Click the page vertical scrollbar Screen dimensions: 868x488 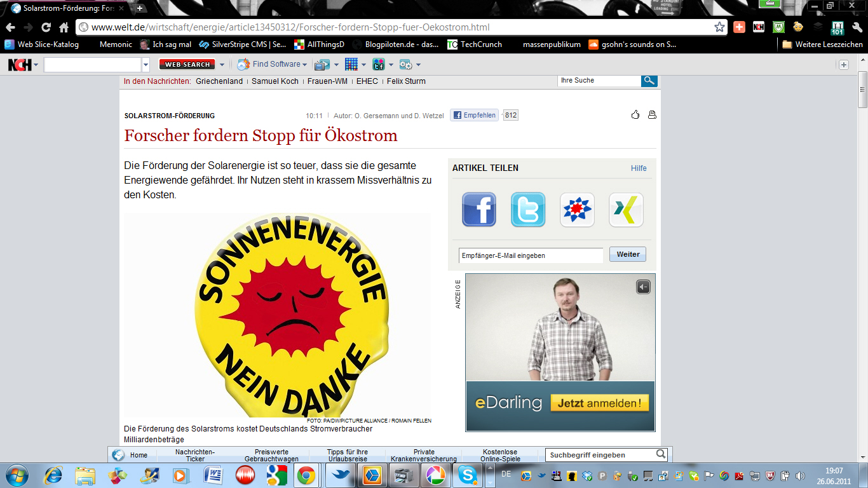862,254
